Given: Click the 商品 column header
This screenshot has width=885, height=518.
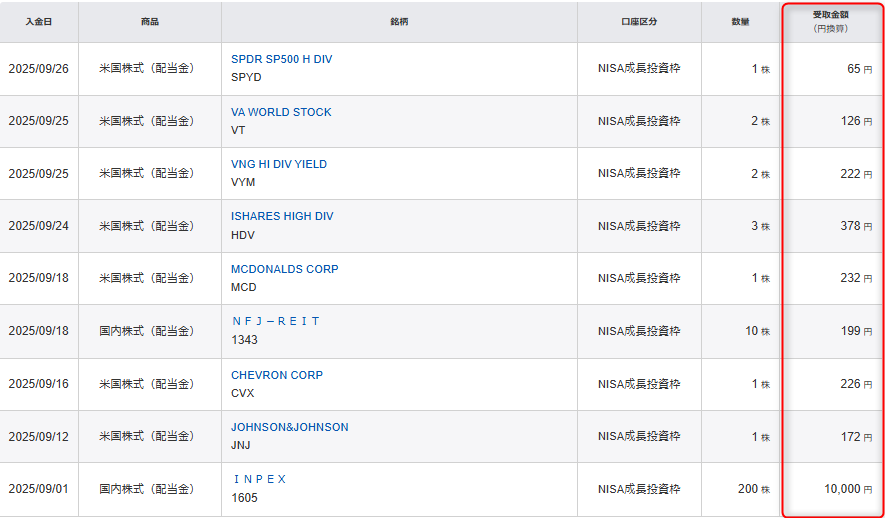Looking at the screenshot, I should [x=150, y=21].
